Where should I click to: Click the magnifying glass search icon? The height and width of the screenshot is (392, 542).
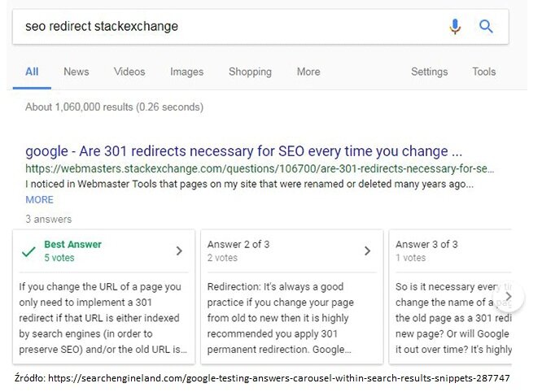click(x=486, y=26)
